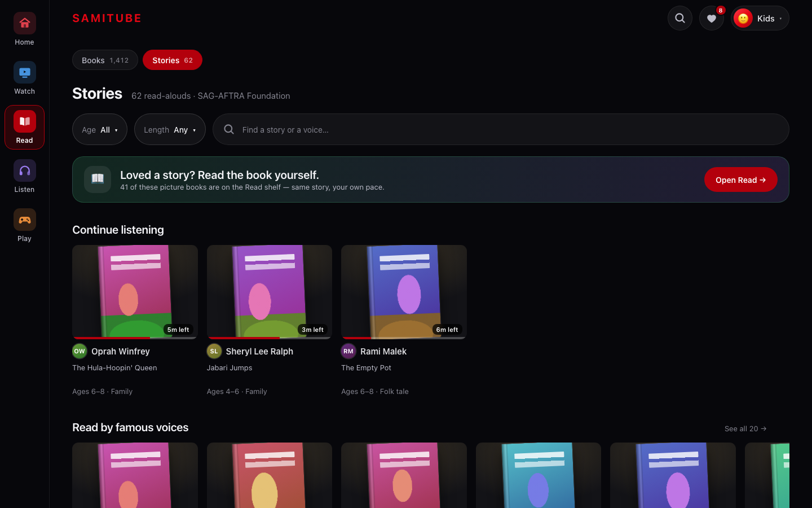Click the SAMITUBE logo
The width and height of the screenshot is (812, 508).
tap(107, 18)
